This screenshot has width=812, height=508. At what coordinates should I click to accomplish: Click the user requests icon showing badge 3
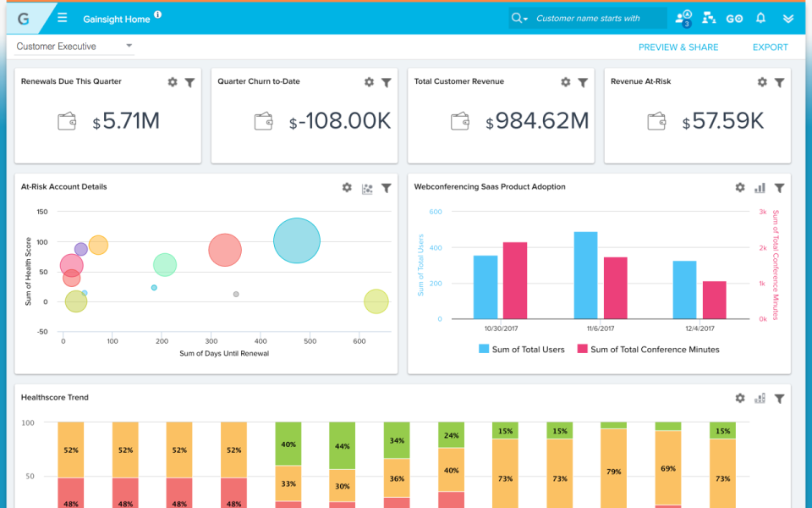pos(683,17)
